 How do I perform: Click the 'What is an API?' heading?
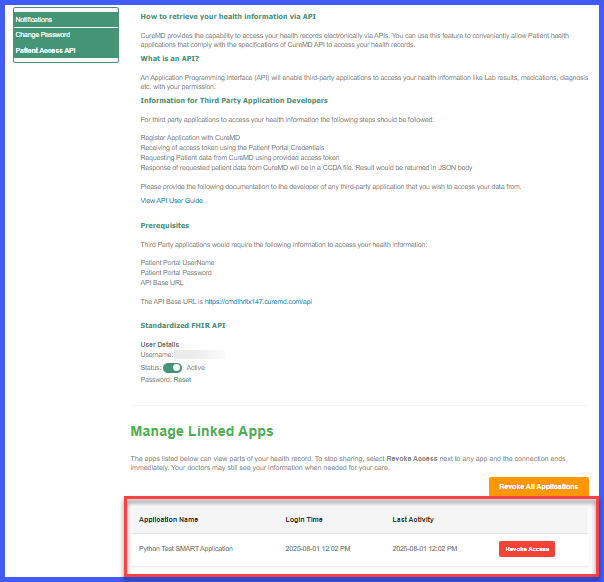click(169, 59)
